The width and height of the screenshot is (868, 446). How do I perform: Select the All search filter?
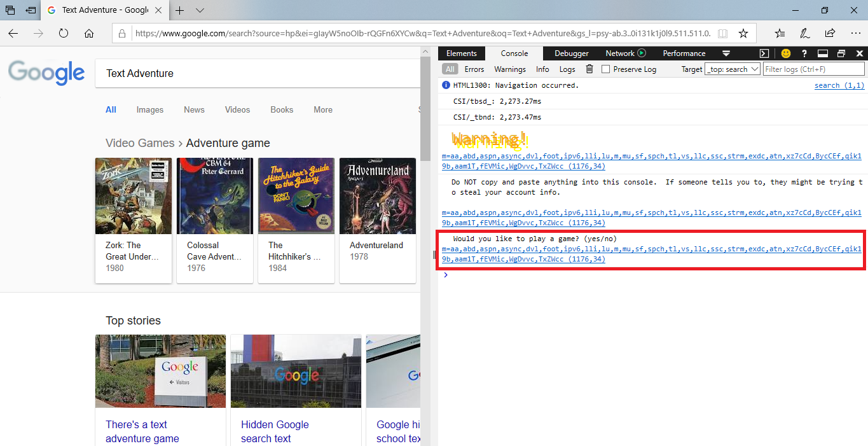pos(111,109)
